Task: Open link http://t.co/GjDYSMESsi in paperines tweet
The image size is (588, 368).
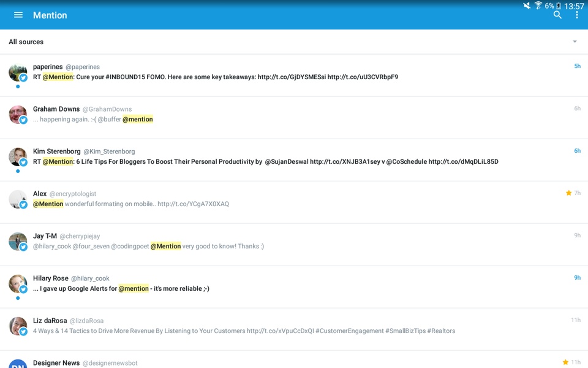Action: [292, 77]
